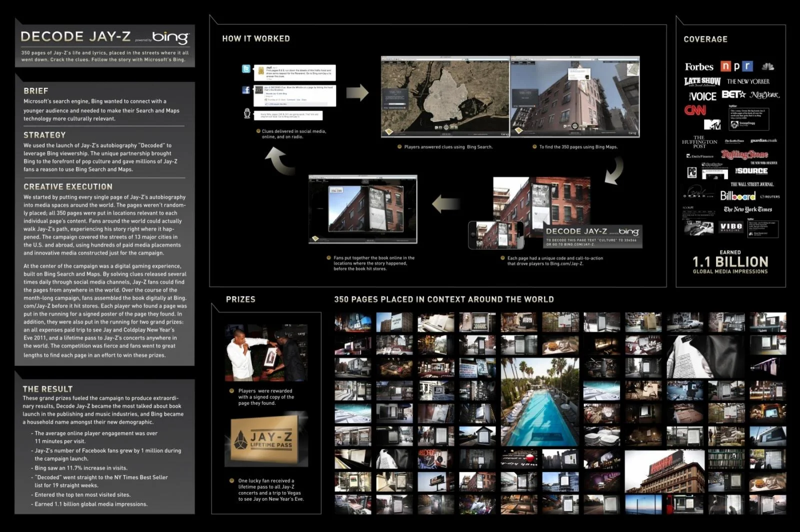Screen dimensions: 800x532
Task: Click the "Brief" section heading
Action: [36, 91]
